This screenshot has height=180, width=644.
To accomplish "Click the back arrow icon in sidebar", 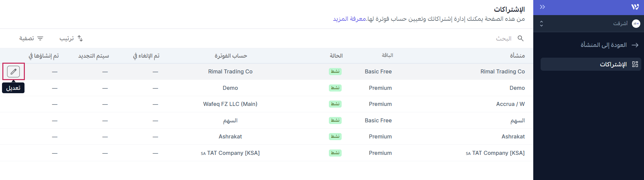I will [x=635, y=45].
